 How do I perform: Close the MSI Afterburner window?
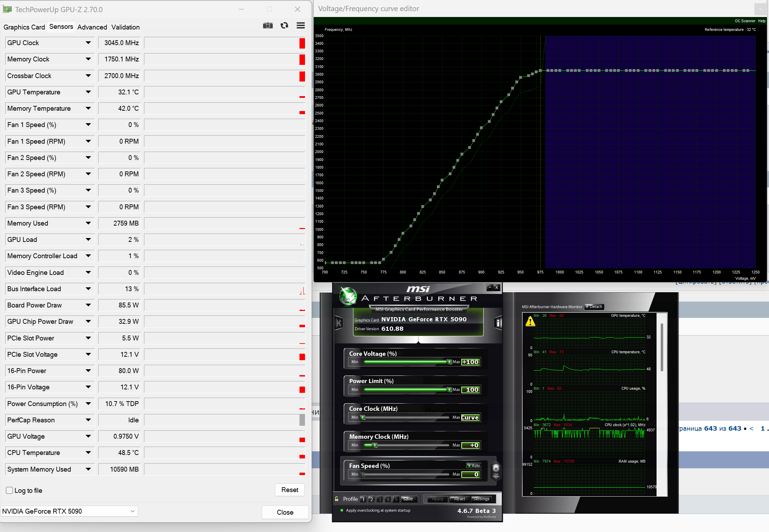point(497,287)
